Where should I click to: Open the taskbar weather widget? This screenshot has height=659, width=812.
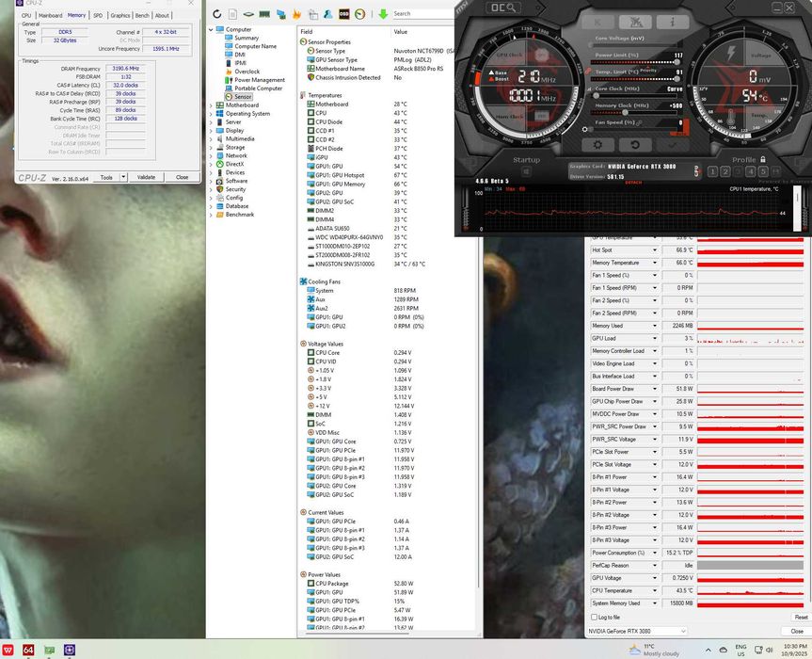[654, 650]
